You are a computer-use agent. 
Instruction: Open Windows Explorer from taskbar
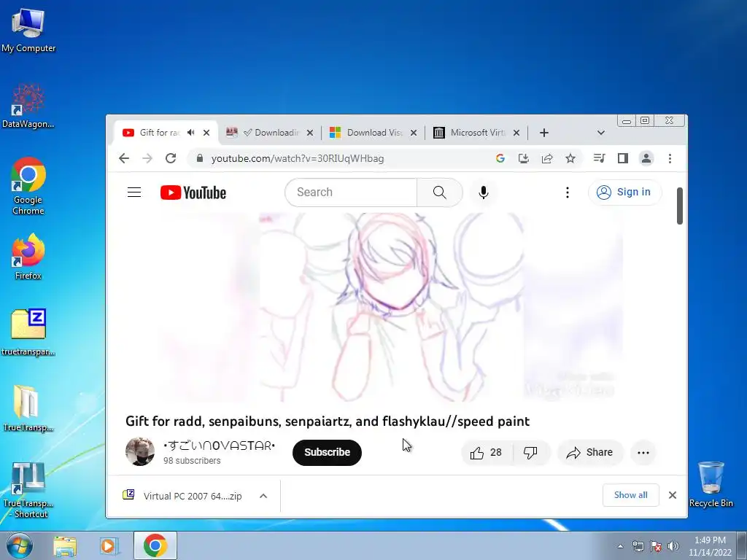pos(65,545)
